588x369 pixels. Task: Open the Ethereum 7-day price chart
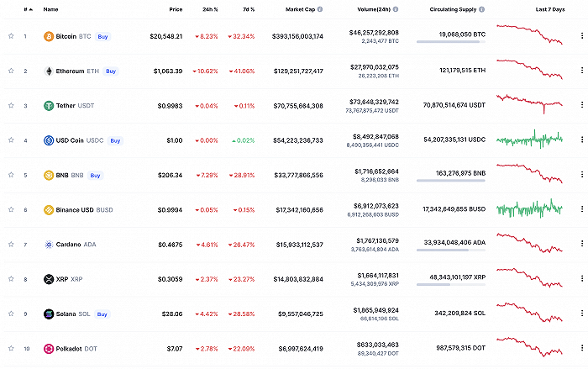coord(529,70)
